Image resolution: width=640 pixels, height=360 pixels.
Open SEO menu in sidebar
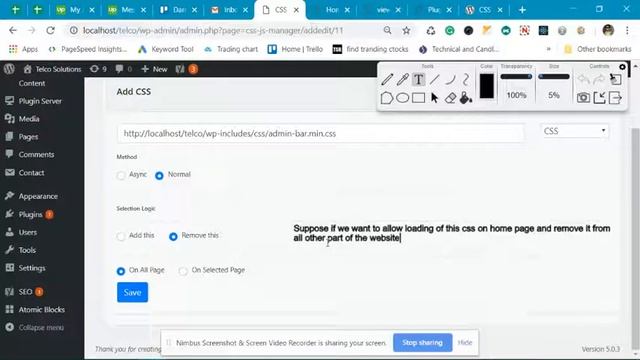(24, 292)
